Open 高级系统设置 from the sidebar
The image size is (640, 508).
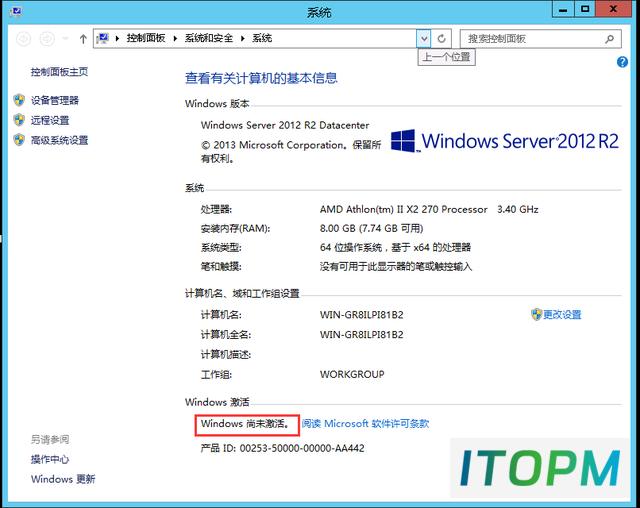(x=60, y=140)
